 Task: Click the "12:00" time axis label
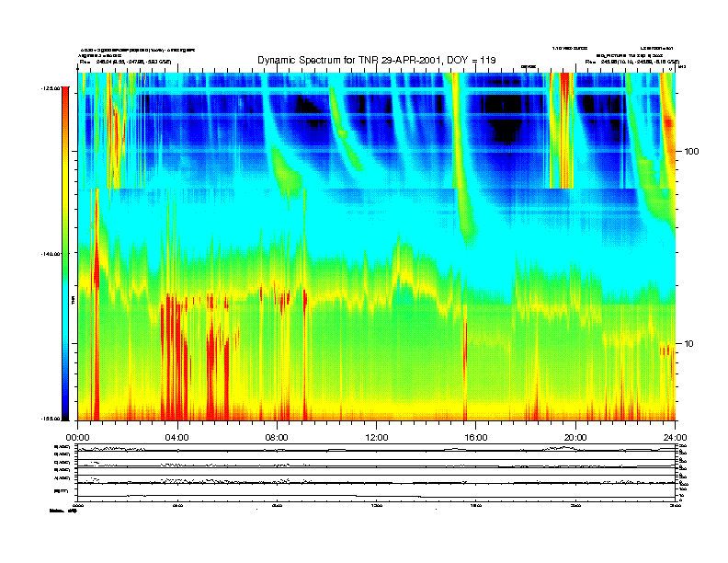(377, 438)
